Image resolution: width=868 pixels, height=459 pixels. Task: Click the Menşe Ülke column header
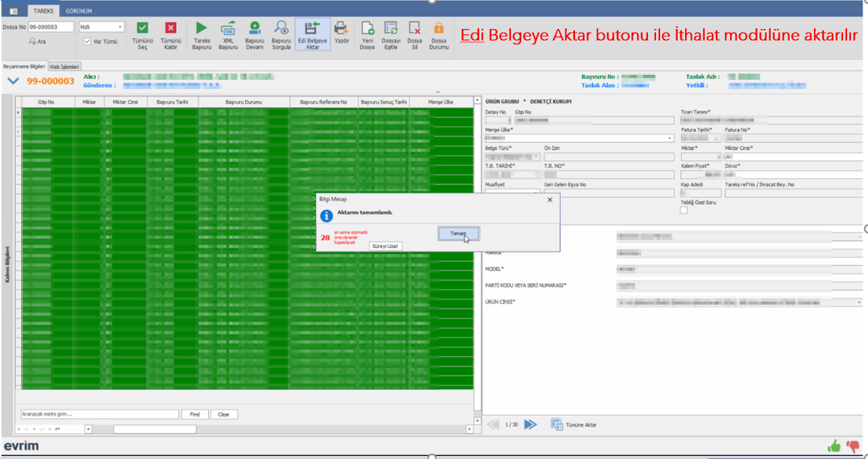click(441, 102)
